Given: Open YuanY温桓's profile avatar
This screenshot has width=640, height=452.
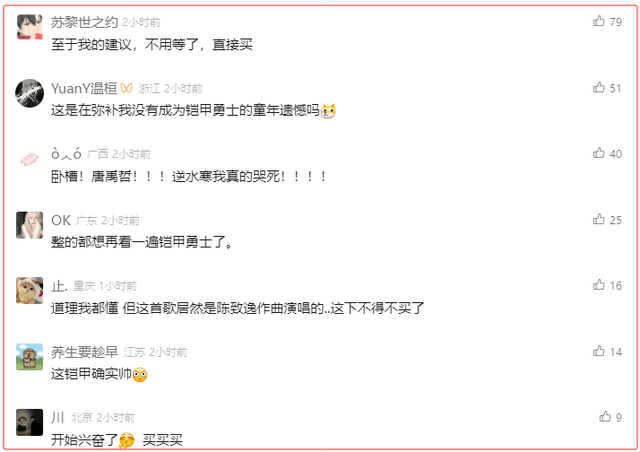Looking at the screenshot, I should [x=29, y=93].
